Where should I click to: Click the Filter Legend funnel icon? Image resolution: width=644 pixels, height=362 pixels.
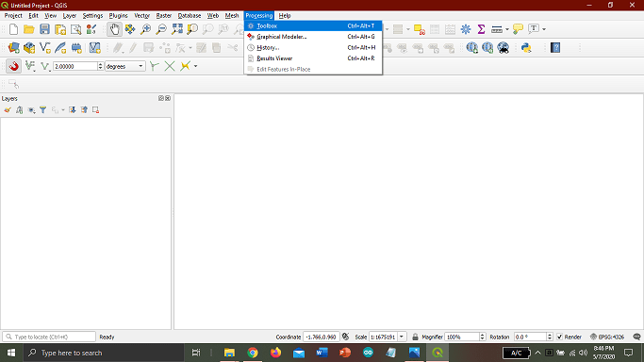click(42, 110)
